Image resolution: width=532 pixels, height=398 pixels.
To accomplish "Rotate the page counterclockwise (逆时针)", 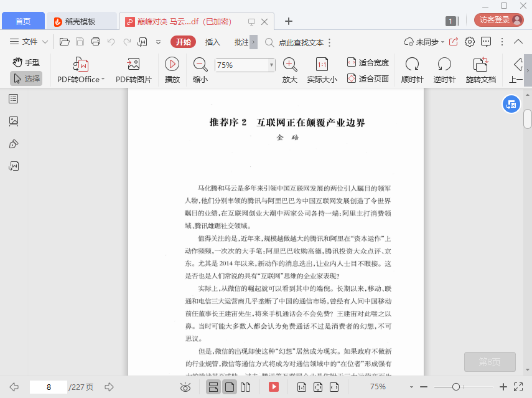I will click(x=444, y=65).
